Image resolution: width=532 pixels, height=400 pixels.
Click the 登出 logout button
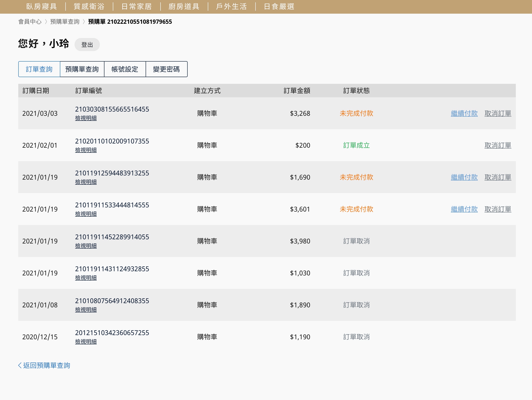[87, 45]
